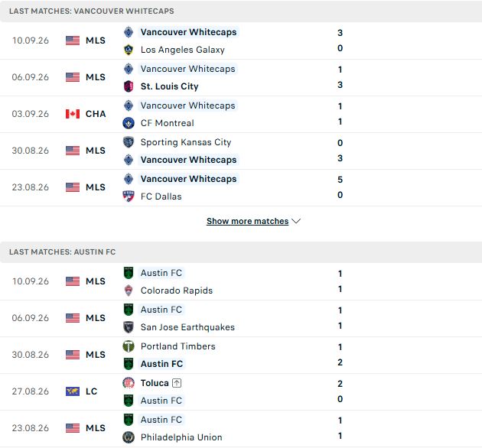The width and height of the screenshot is (482, 448).
Task: Click Austin FC crest in Colorado Rapids match
Action: point(129,273)
